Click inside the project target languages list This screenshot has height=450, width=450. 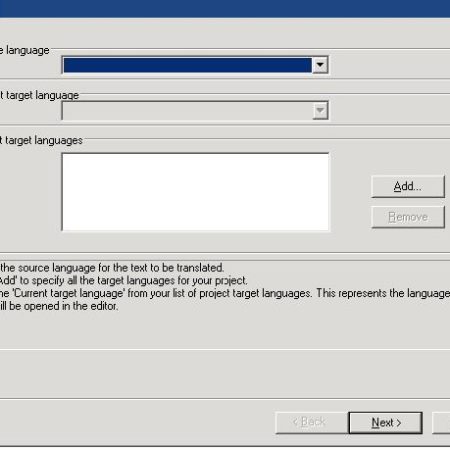(195, 192)
